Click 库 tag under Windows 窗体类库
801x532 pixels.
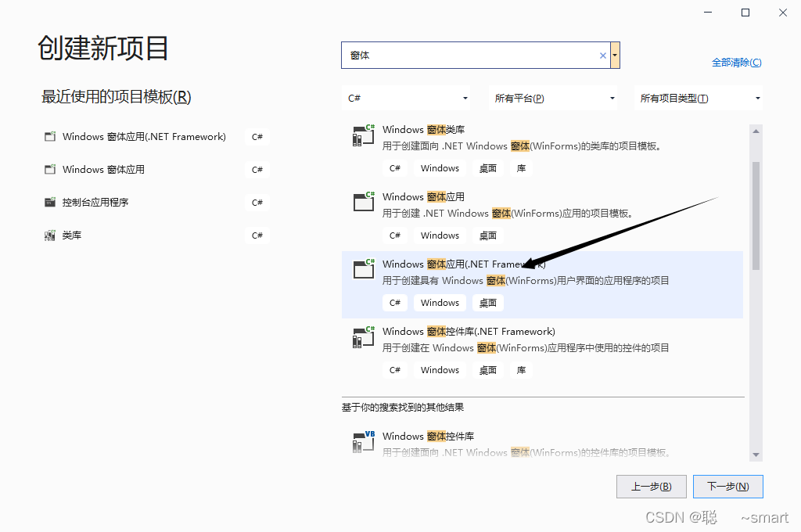pos(521,168)
